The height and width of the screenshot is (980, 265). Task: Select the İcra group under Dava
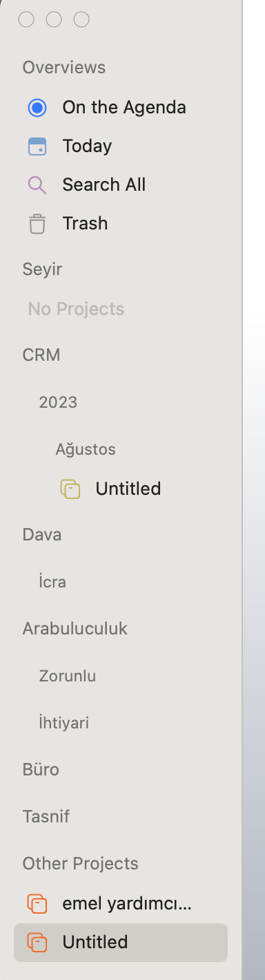pyautogui.click(x=52, y=582)
